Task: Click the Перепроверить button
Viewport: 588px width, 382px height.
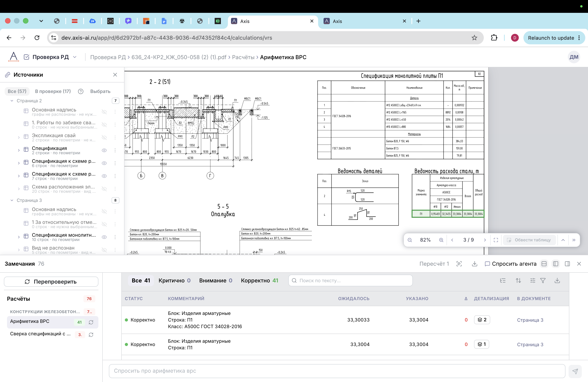Action: [x=51, y=282]
